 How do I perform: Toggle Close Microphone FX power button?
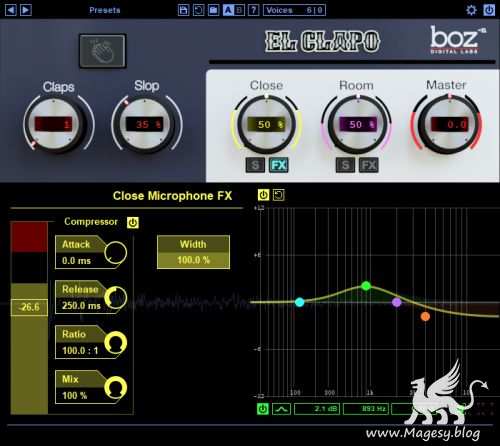tap(263, 195)
